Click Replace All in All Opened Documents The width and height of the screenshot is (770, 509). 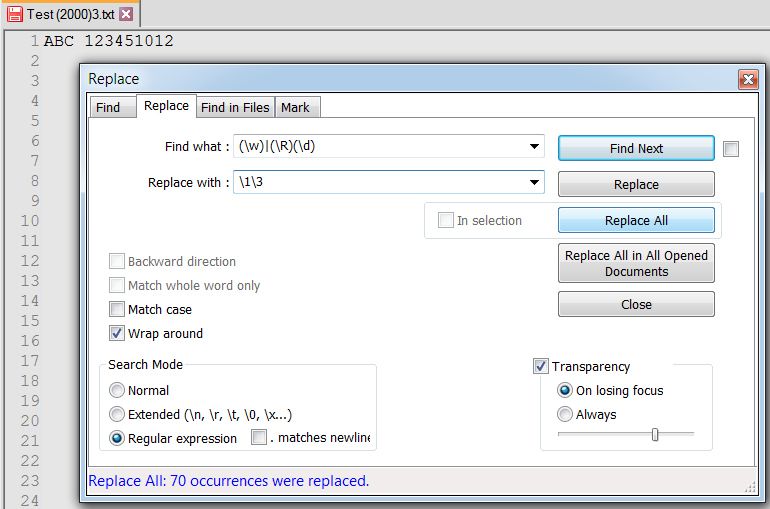click(636, 263)
